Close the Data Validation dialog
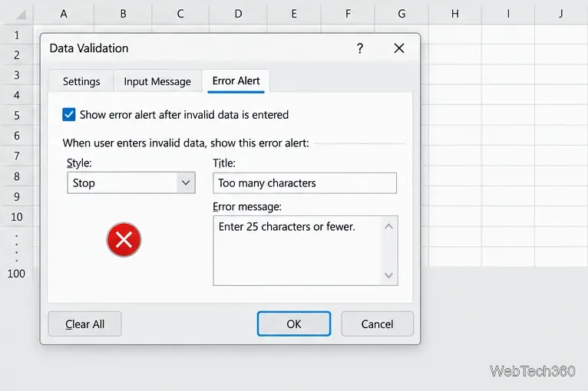 pos(399,48)
